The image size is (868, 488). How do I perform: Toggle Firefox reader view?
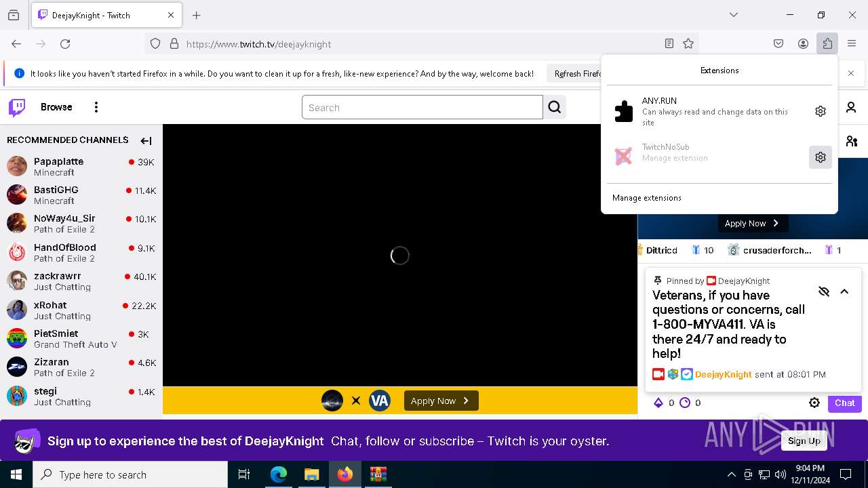tap(669, 43)
